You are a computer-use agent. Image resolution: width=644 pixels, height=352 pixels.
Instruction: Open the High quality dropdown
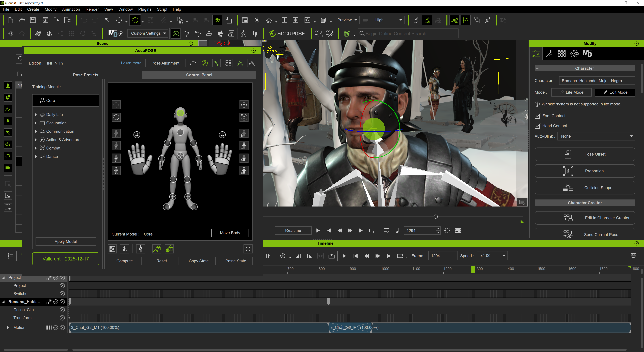[x=388, y=20]
